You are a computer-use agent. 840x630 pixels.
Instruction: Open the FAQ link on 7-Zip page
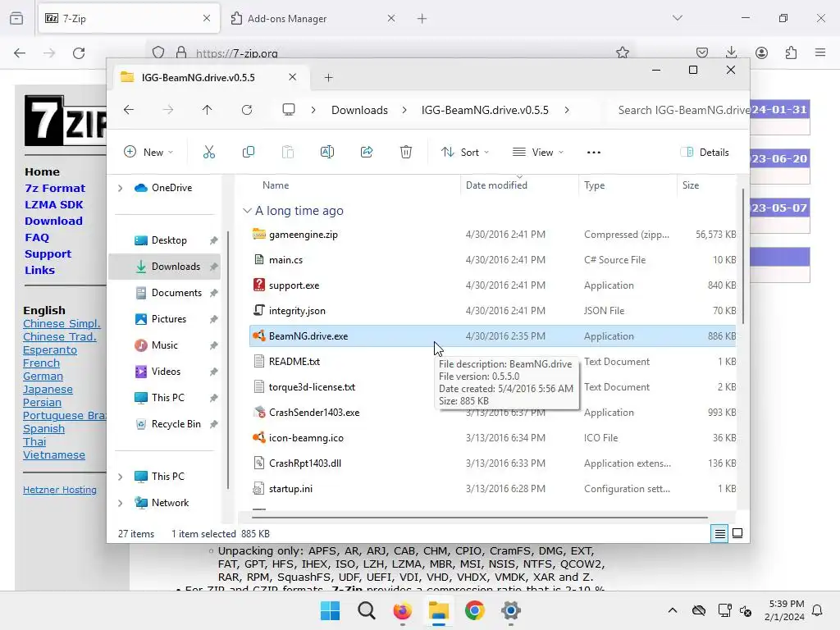[36, 237]
